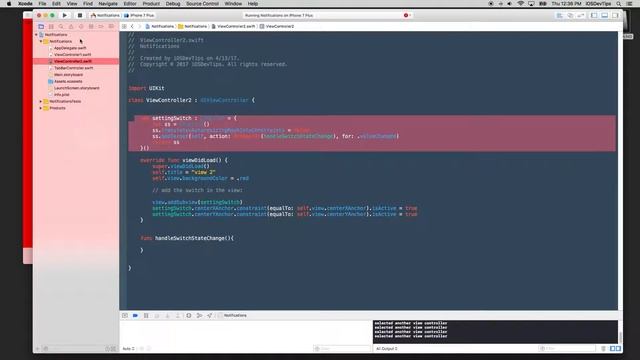The height and width of the screenshot is (360, 640).
Task: Toggle the console pane button
Action: click(618, 349)
